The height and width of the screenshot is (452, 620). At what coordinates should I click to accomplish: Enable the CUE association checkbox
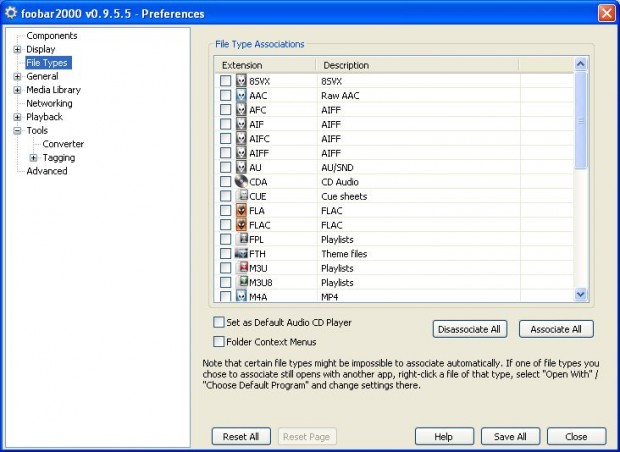[x=225, y=196]
